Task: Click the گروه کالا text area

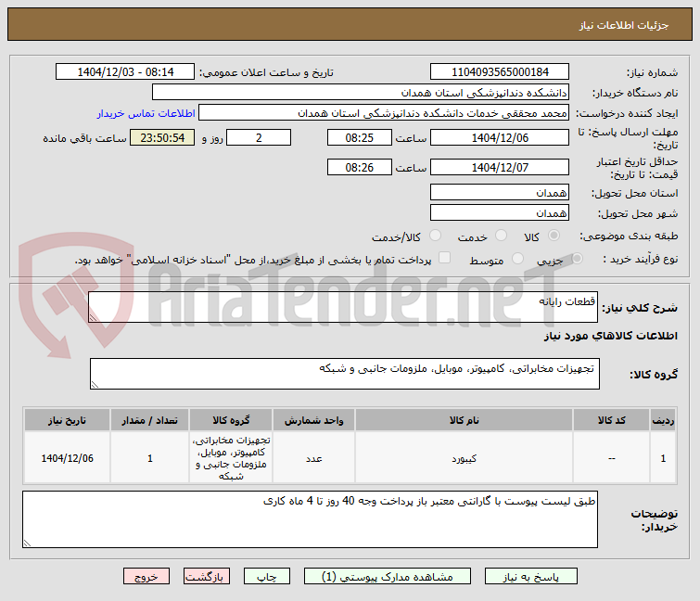Action: [x=345, y=374]
